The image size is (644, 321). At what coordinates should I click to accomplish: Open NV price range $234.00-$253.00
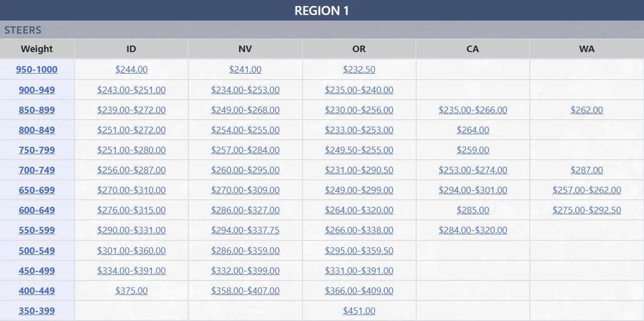(245, 90)
